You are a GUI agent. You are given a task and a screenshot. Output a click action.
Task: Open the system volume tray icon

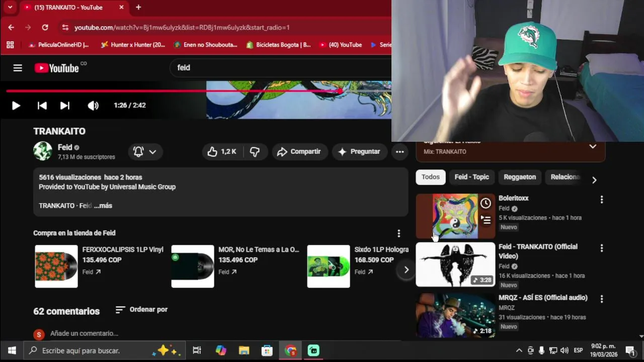pos(565,350)
